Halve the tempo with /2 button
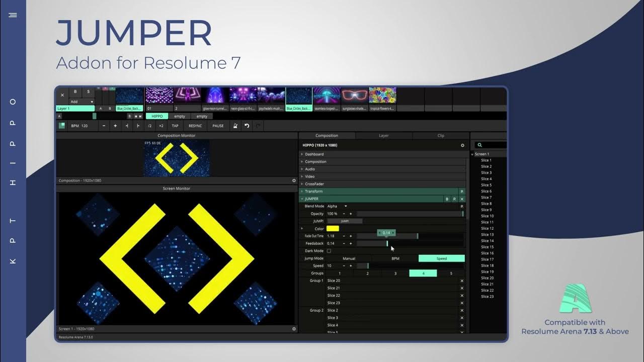Screen dimensions: 644x362 tap(150, 126)
